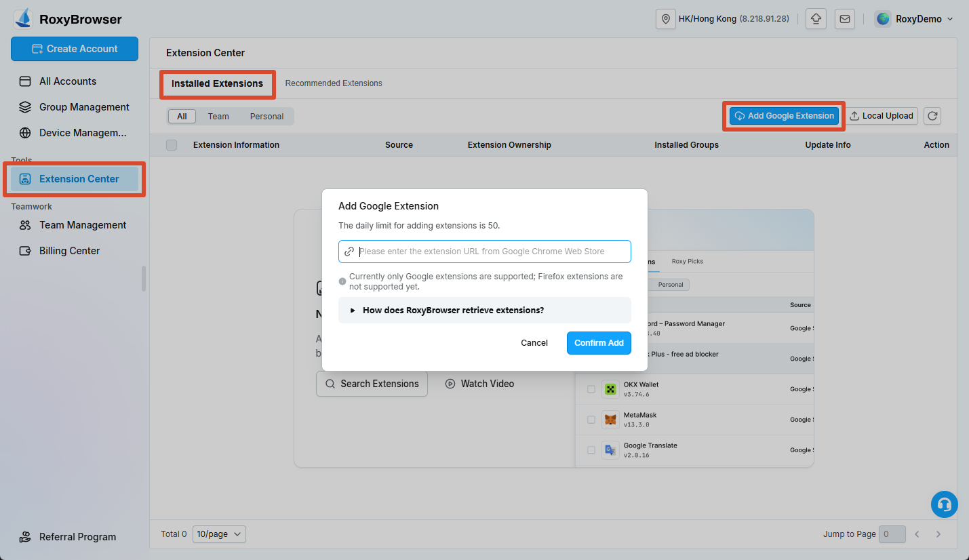Viewport: 969px width, 560px height.
Task: Click the upload arrow icon in the header
Action: (816, 19)
